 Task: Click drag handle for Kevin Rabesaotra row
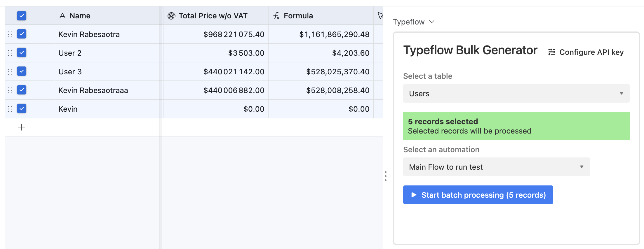coord(10,34)
